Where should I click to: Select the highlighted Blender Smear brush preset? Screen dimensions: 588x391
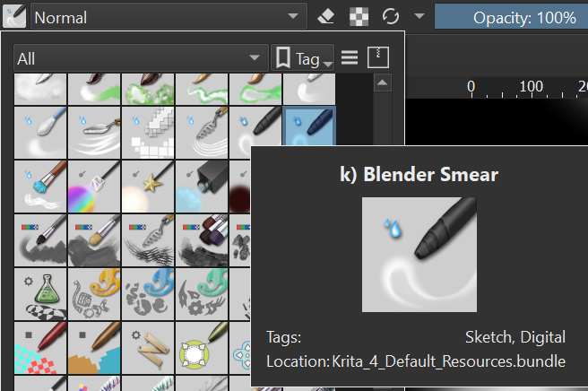309,131
